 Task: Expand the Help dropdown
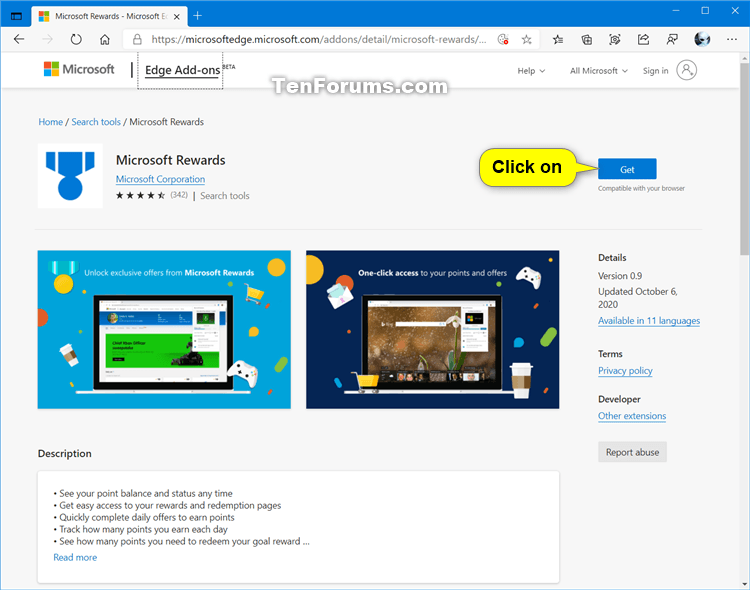tap(531, 71)
